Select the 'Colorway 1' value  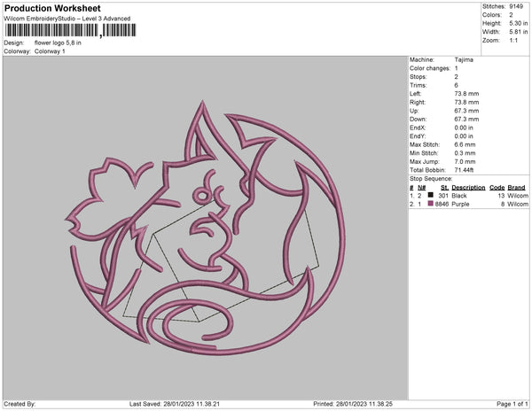click(50, 51)
